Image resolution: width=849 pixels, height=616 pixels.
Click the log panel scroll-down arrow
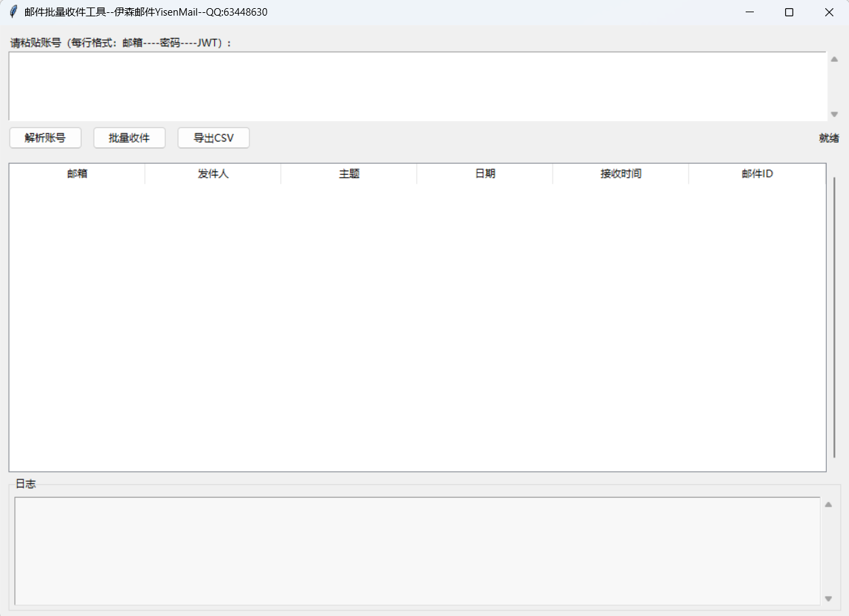pyautogui.click(x=828, y=598)
